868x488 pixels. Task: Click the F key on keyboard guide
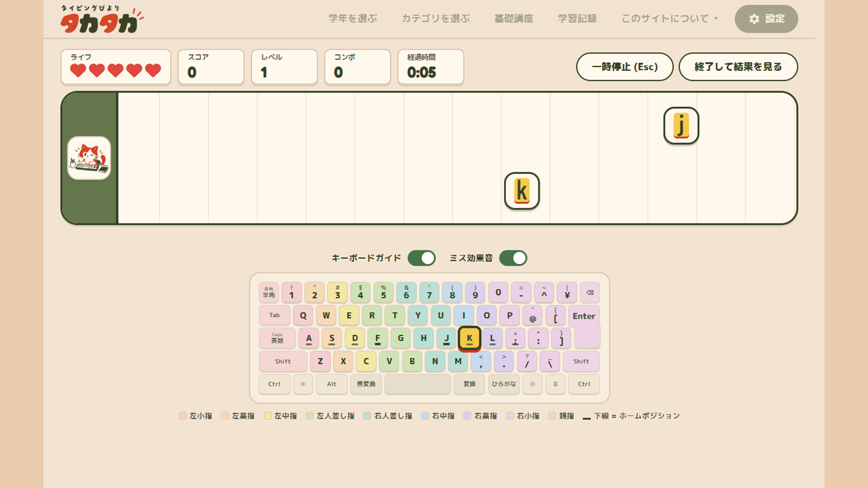[377, 338]
